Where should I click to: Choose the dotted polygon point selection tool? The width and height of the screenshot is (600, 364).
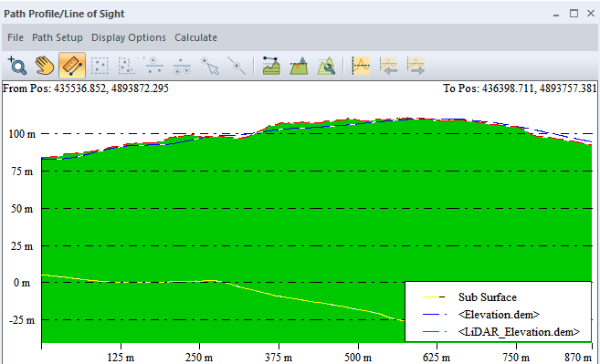[127, 66]
